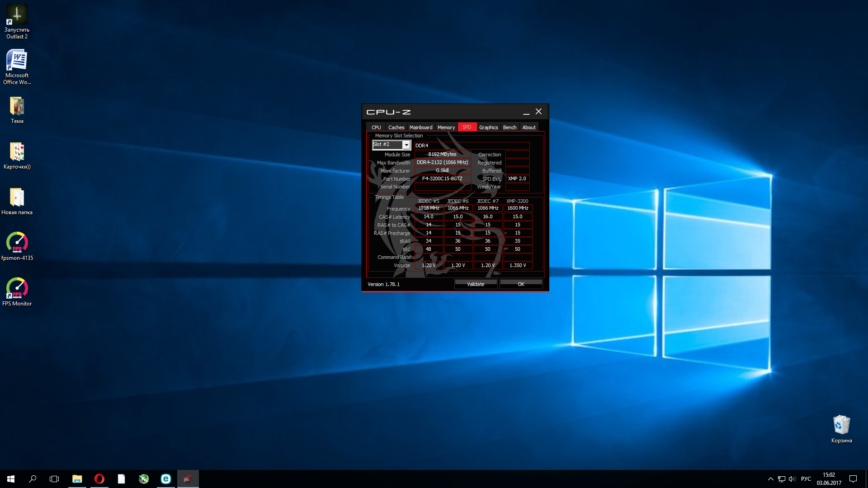The width and height of the screenshot is (868, 488).
Task: Open the Graphics tab
Action: click(x=488, y=127)
